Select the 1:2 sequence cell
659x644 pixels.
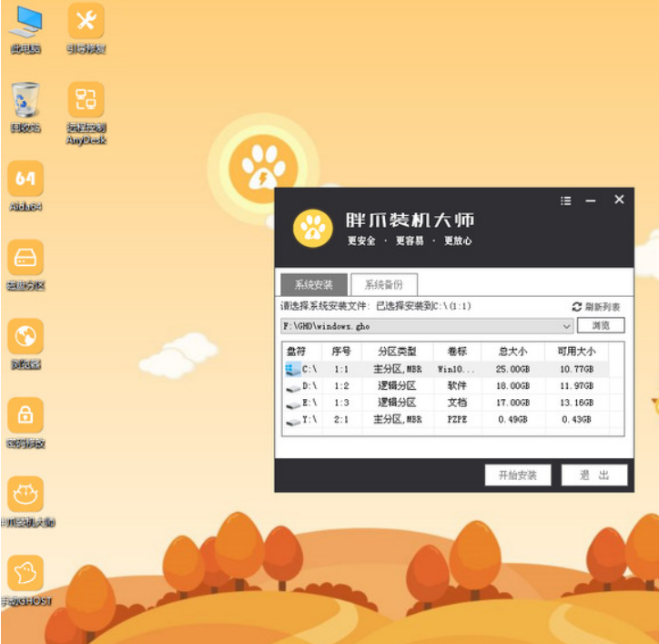pyautogui.click(x=341, y=386)
